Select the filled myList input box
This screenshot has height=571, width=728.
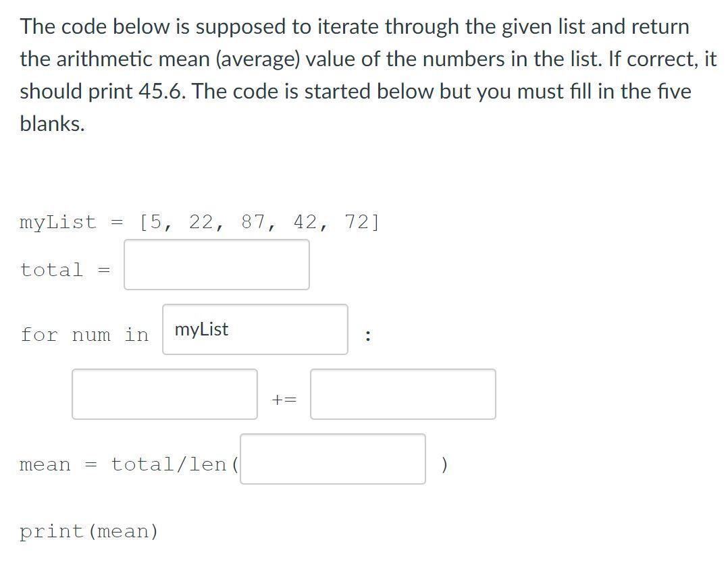255,329
